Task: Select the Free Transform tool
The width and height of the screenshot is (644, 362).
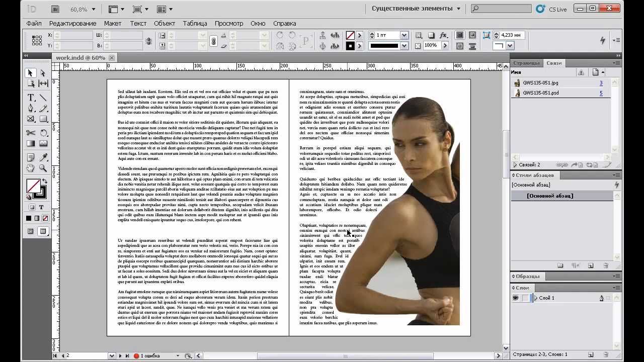Action: (x=43, y=133)
